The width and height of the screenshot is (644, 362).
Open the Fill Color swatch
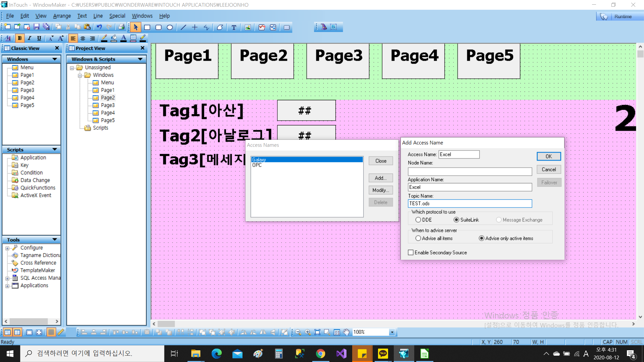(114, 38)
